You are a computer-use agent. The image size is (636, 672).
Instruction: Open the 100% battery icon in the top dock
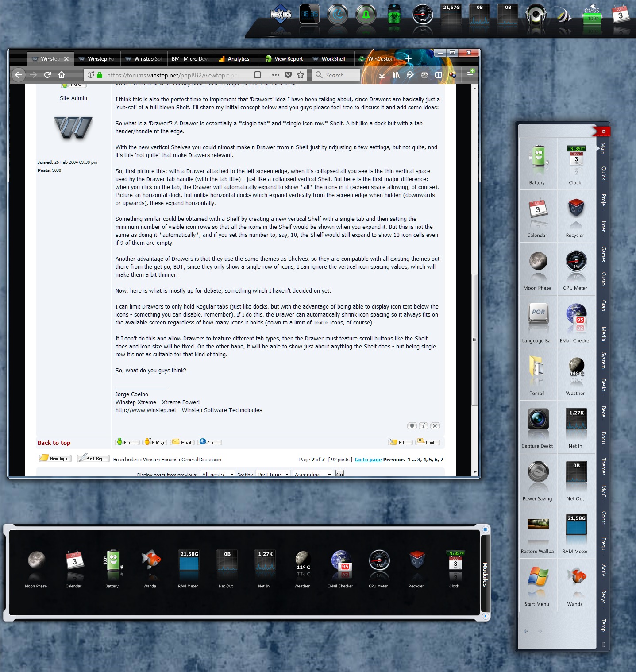pos(592,15)
